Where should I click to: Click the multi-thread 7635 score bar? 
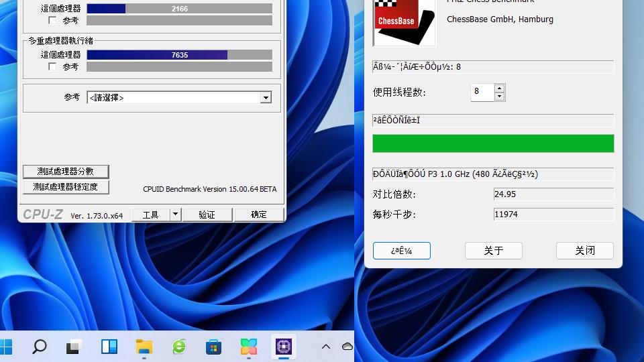pos(180,55)
